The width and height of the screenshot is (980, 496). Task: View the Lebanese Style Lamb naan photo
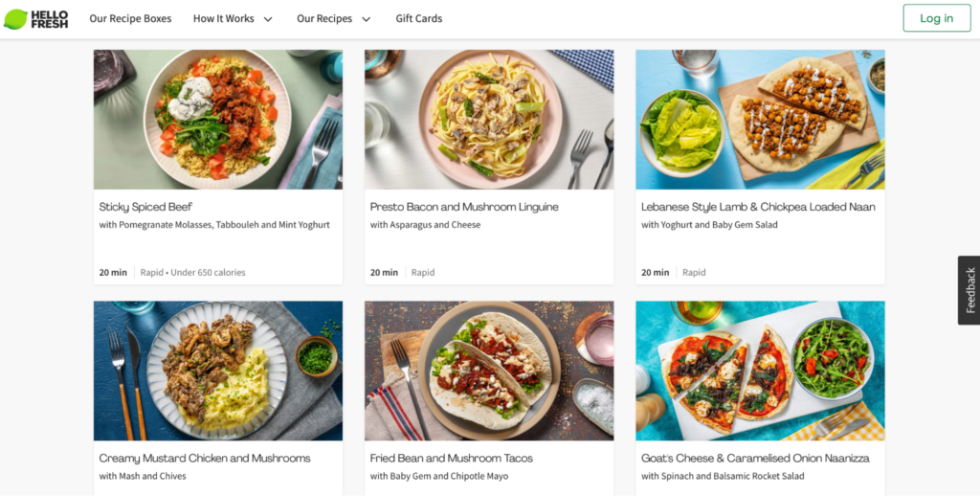coord(760,119)
